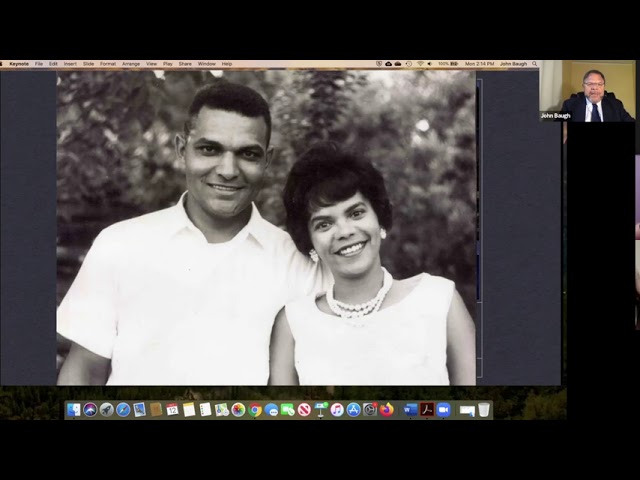This screenshot has width=640, height=480.
Task: Open Calendar icon showing 12
Action: [x=172, y=410]
